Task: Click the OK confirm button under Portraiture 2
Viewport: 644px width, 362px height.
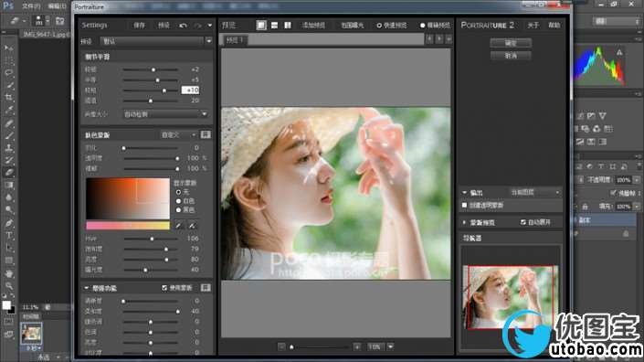Action: (511, 43)
